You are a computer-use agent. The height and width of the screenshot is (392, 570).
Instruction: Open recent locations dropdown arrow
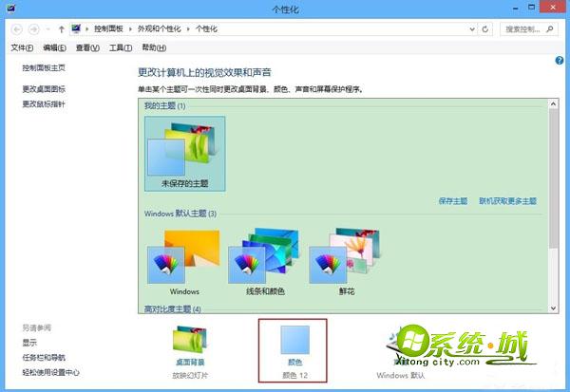pyautogui.click(x=47, y=29)
